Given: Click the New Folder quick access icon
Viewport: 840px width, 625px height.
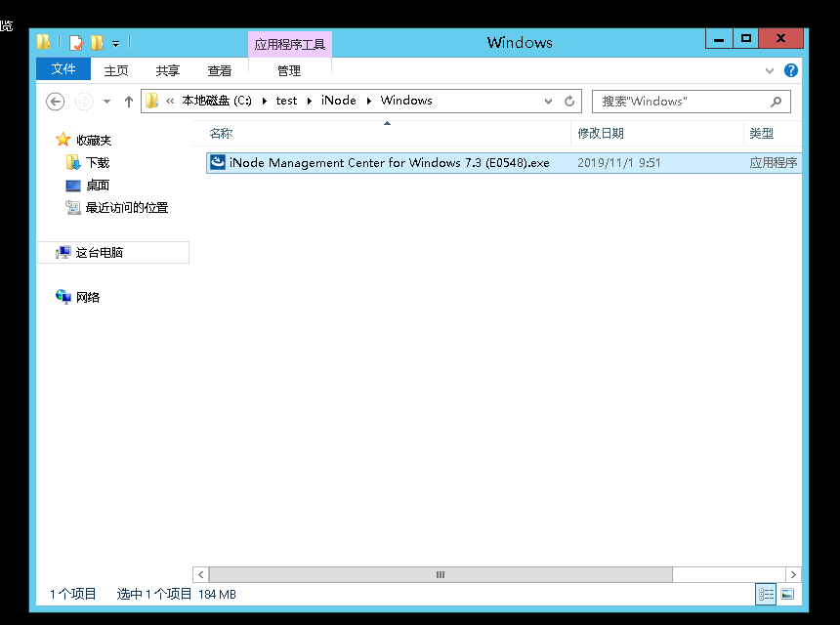Looking at the screenshot, I should 97,42.
